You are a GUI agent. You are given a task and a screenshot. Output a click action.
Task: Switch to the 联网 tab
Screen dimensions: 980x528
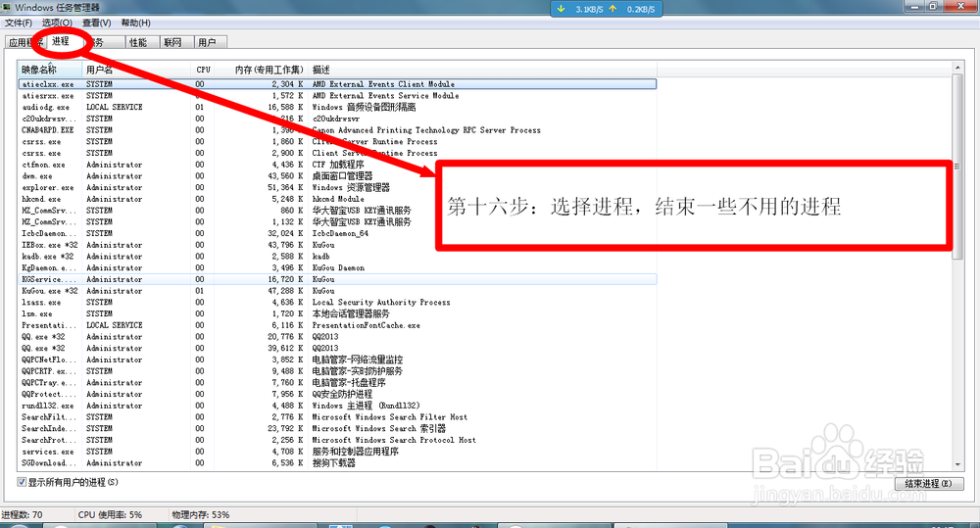pos(172,42)
